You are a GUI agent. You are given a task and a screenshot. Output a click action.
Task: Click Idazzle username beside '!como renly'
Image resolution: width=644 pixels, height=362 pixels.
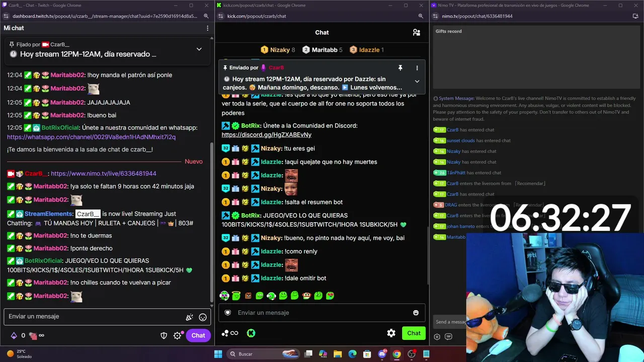[271, 251]
